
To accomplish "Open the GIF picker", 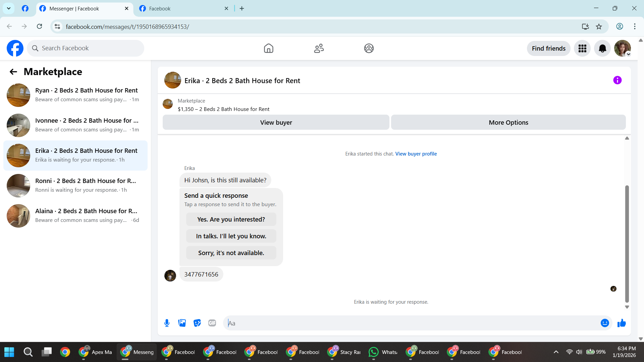I will [x=212, y=323].
